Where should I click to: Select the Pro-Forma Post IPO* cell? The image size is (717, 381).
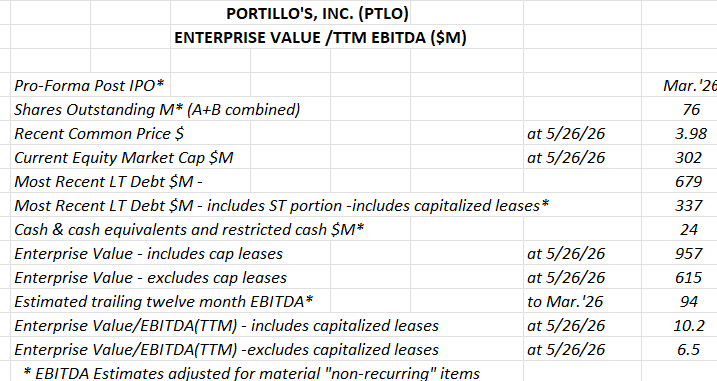pos(89,86)
